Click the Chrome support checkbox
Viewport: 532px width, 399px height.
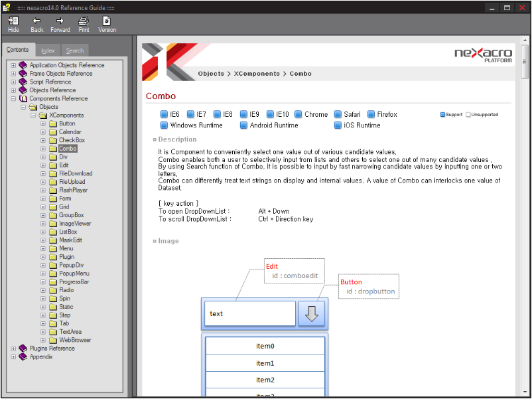pos(299,114)
